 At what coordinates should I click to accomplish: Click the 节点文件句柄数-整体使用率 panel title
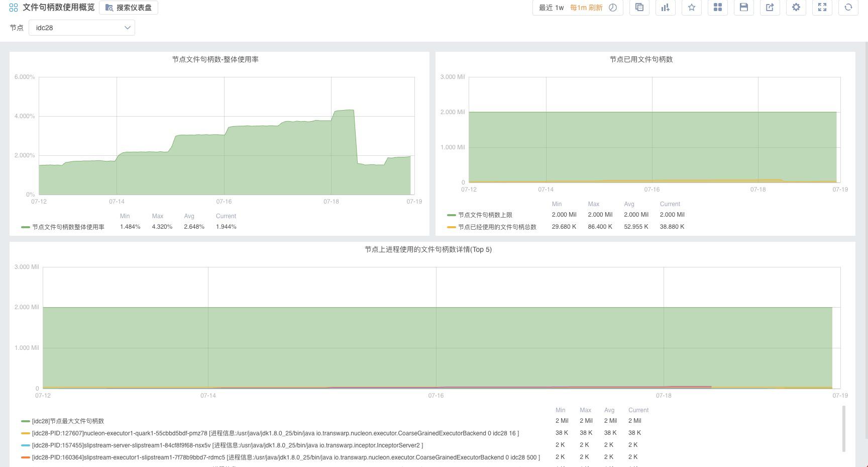[215, 59]
